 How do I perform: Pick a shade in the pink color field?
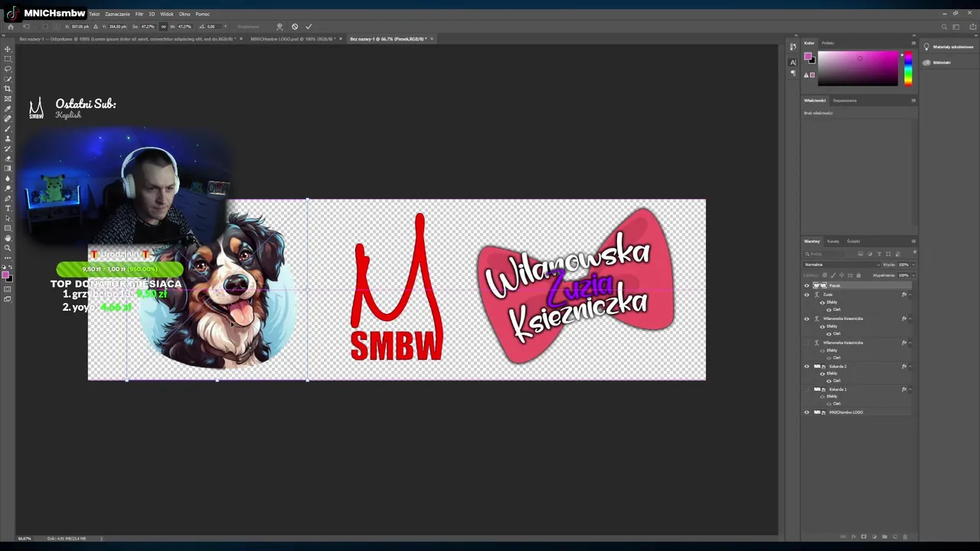point(857,69)
